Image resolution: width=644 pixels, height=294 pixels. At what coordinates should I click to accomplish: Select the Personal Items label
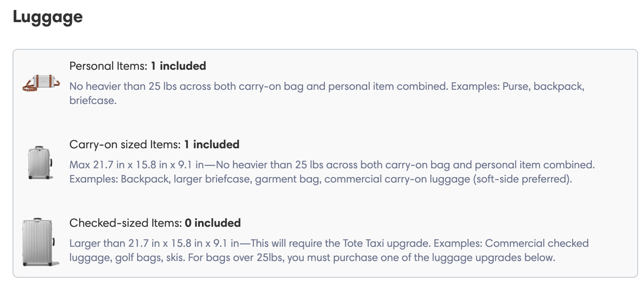[109, 66]
